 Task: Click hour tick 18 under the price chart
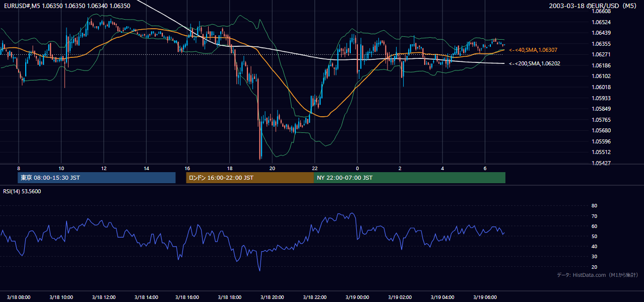(230, 168)
